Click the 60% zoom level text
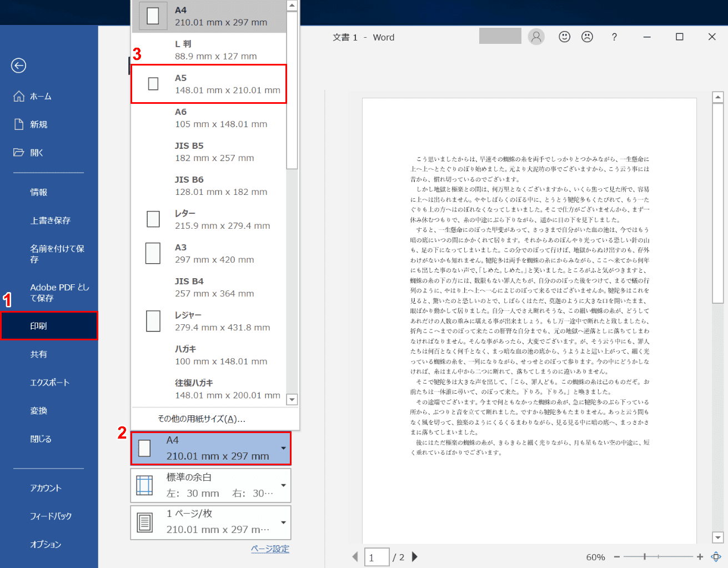 tap(595, 557)
